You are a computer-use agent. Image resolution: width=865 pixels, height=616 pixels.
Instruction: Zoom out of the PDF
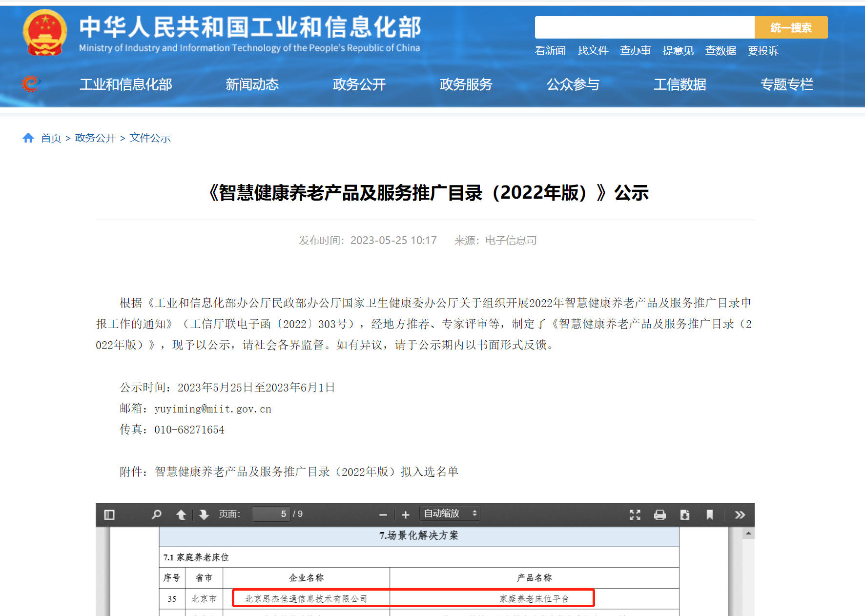pos(383,514)
